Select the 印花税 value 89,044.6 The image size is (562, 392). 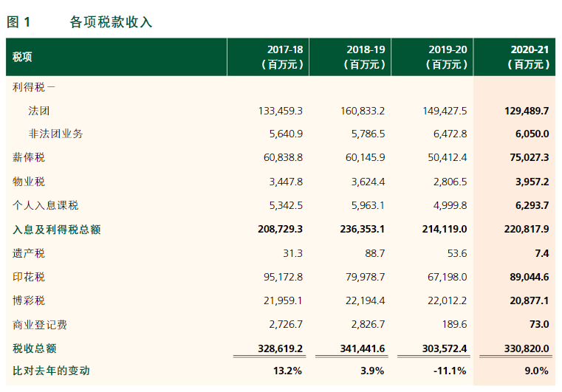[x=524, y=277]
